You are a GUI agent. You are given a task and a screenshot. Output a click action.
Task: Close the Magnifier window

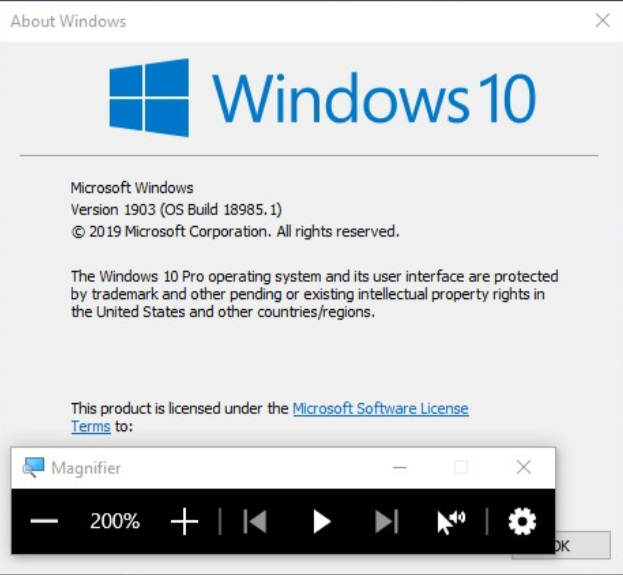(524, 467)
